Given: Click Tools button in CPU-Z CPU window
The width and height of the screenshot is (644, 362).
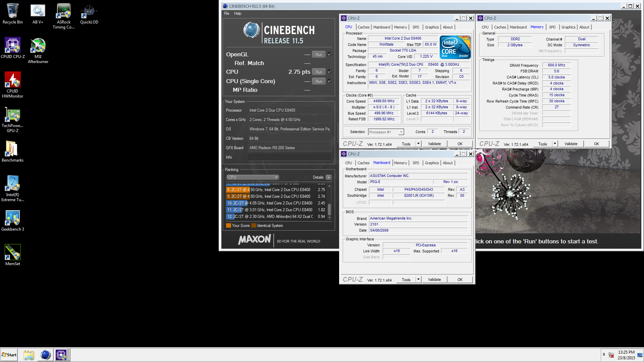Looking at the screenshot, I should (406, 144).
